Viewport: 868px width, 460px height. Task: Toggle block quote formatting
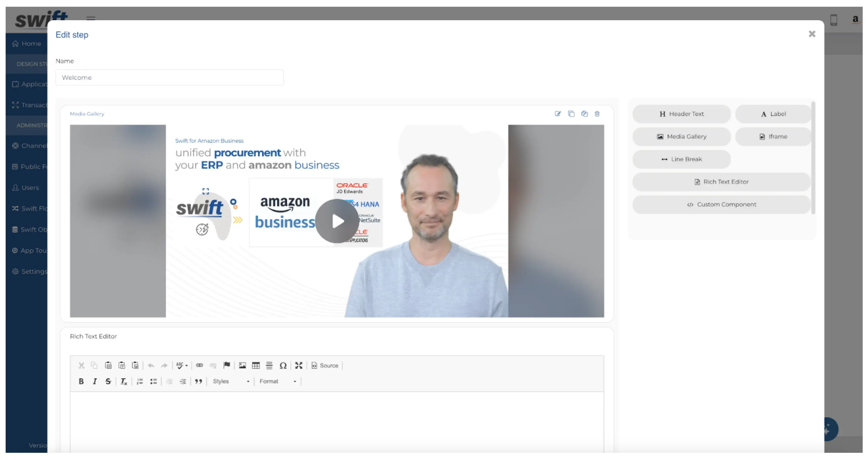(199, 381)
